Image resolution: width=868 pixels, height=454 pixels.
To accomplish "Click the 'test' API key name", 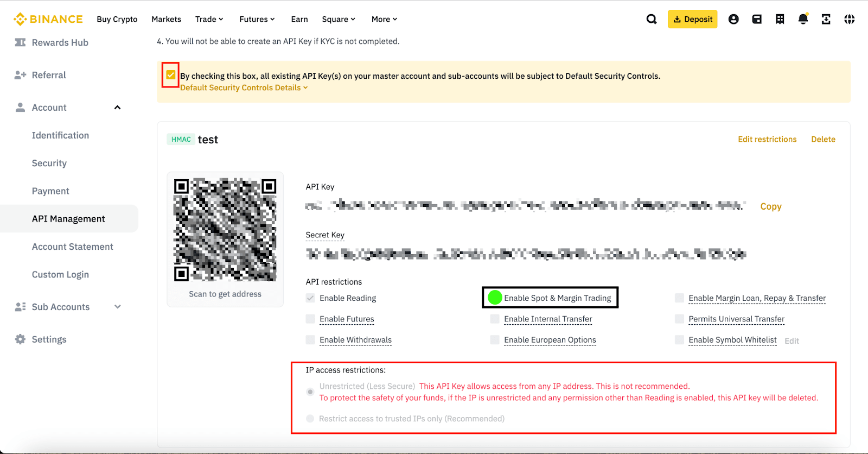I will point(208,140).
